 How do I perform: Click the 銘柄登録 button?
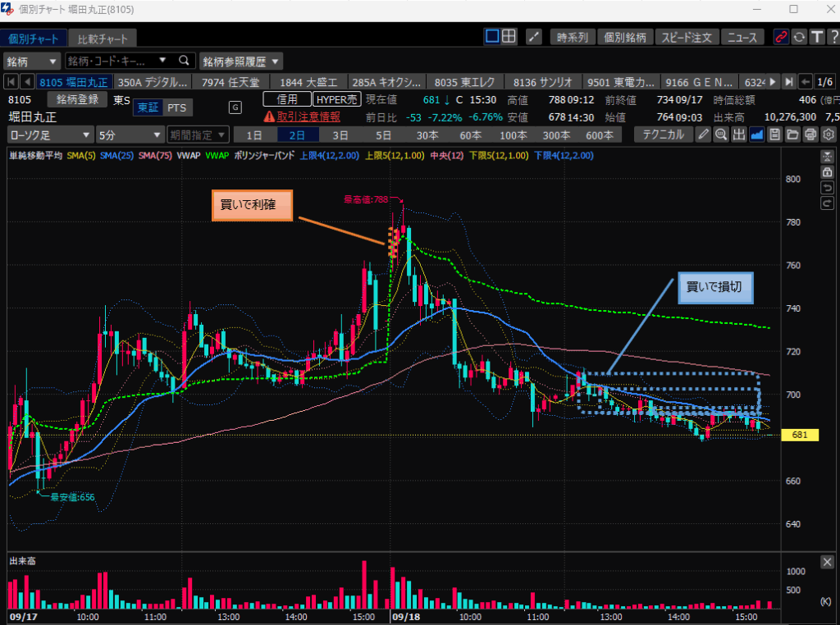(78, 99)
